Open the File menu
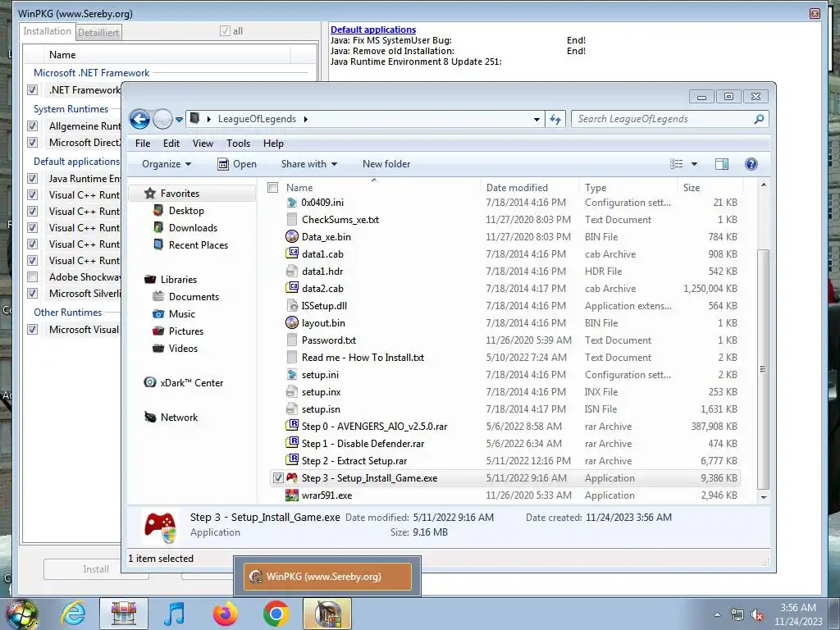840x630 pixels. [143, 143]
